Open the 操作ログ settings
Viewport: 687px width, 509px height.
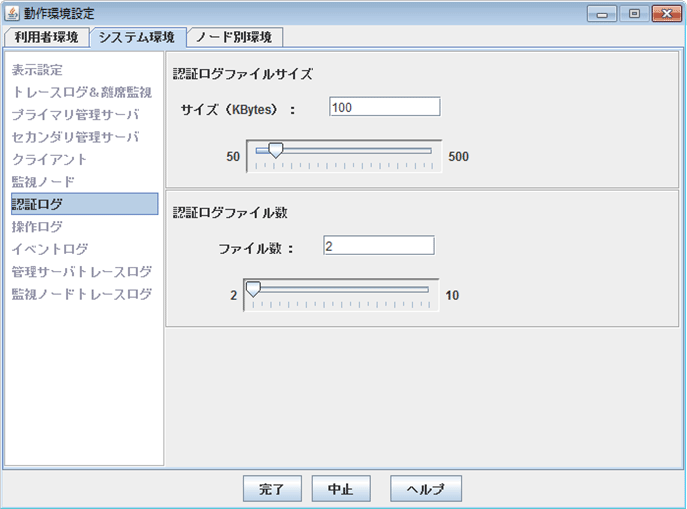coord(36,227)
